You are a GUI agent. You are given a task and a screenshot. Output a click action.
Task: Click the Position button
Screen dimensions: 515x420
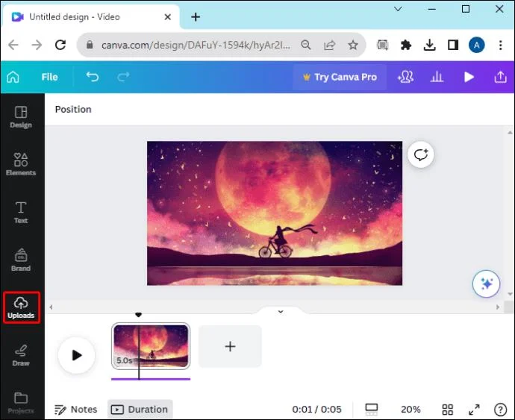click(x=73, y=110)
